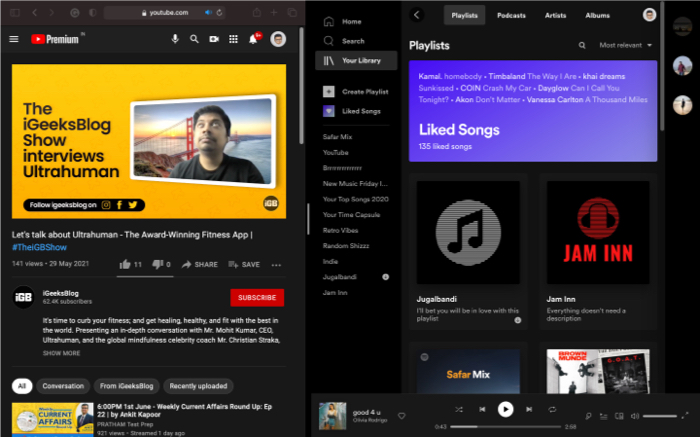700x437 pixels.
Task: Go back in Safari toolbar
Action: 35,12
